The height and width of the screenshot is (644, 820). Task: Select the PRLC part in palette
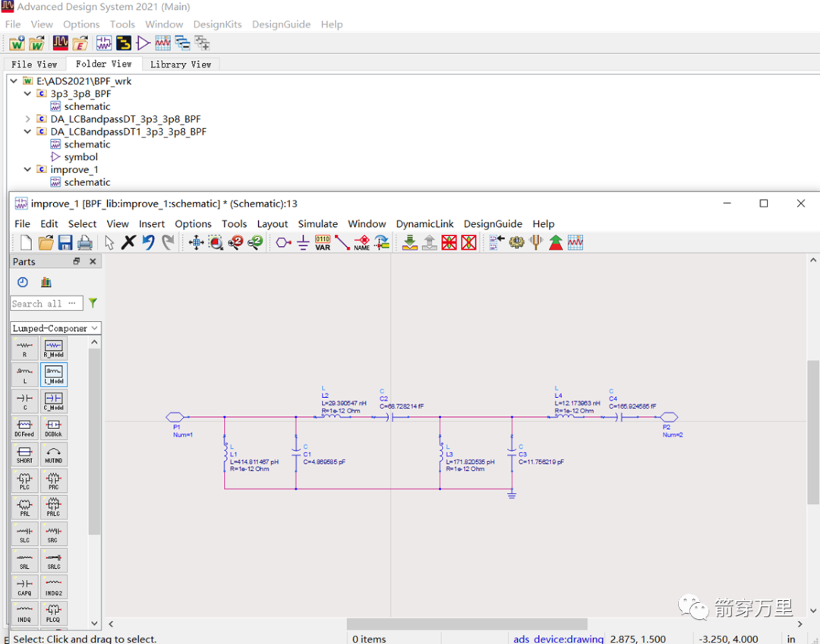tap(54, 507)
